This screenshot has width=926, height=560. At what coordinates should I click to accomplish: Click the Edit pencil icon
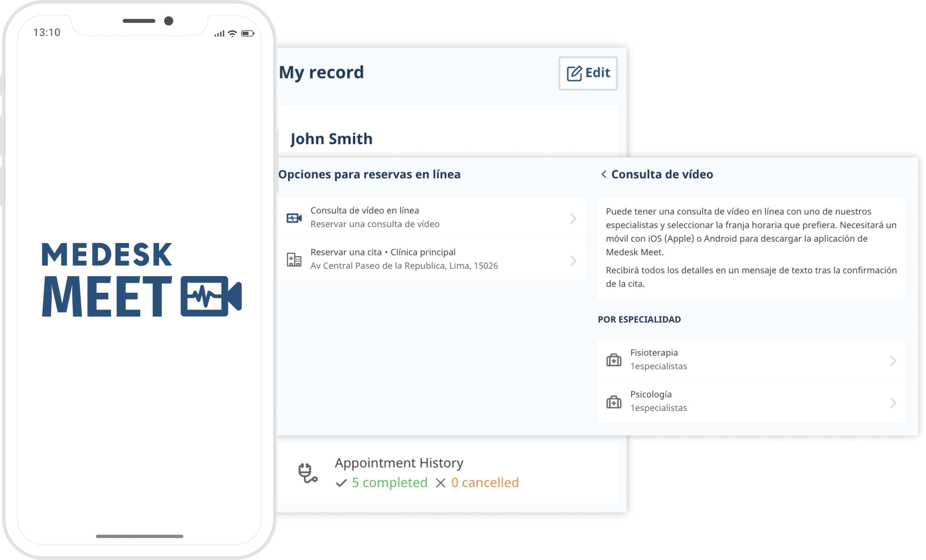click(x=574, y=73)
